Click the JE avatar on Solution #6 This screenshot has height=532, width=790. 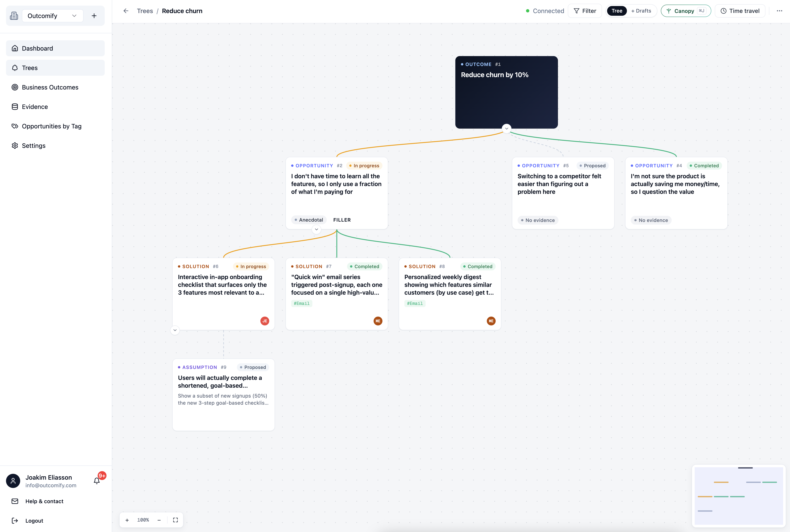coord(265,321)
